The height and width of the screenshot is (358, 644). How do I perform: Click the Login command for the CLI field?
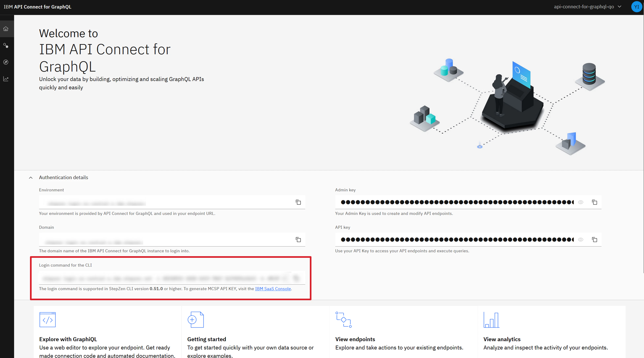[172, 278]
